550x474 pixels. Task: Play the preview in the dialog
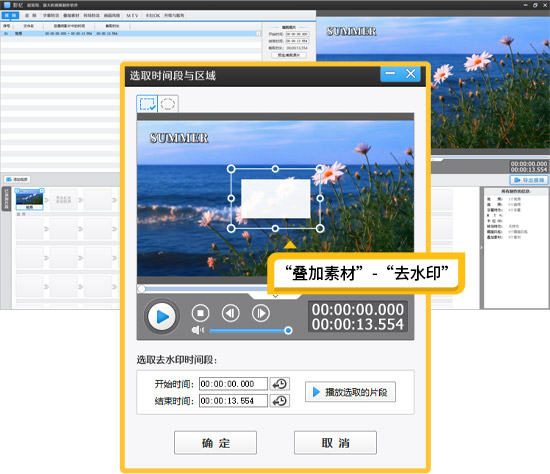(x=162, y=316)
